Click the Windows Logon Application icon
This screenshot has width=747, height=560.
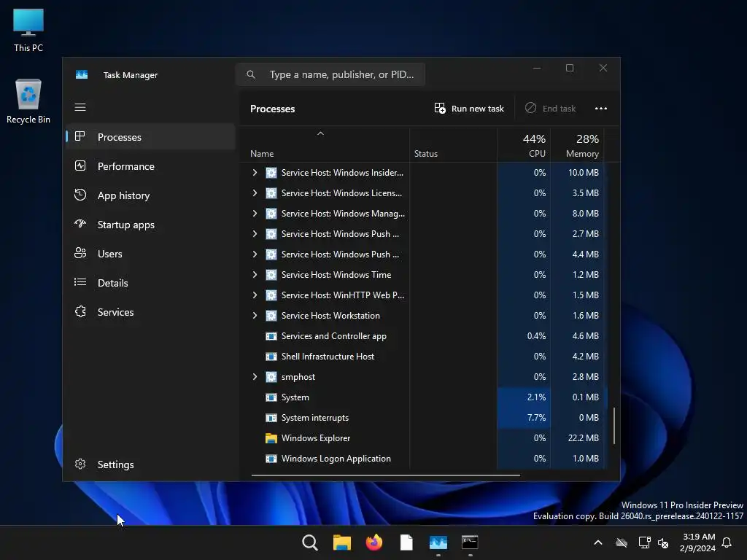coord(271,459)
